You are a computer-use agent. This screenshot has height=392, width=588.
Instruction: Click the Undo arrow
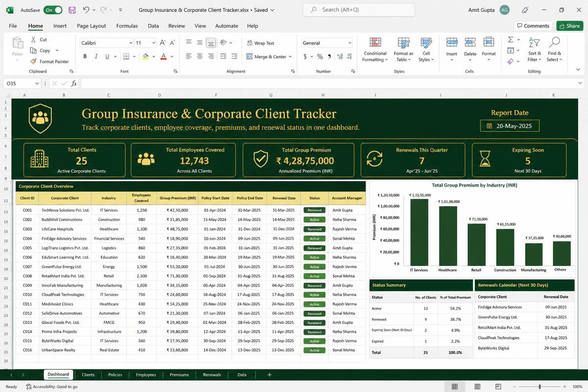[x=86, y=10]
